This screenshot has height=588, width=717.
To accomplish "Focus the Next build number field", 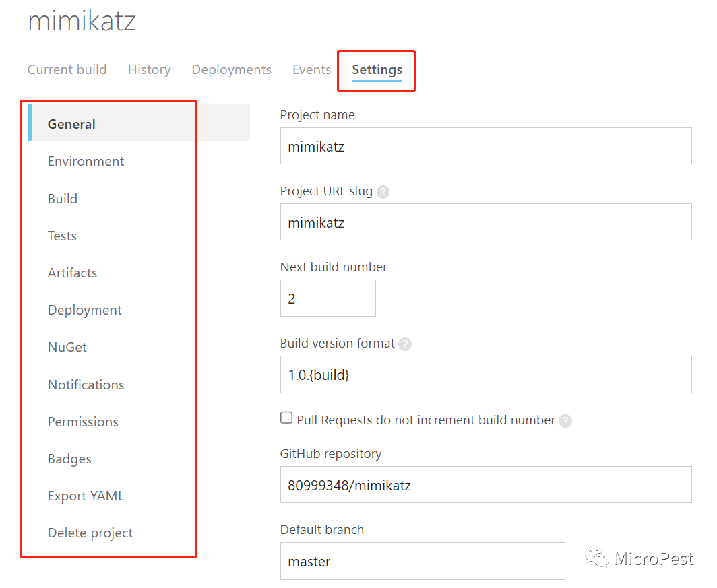I will 328,298.
